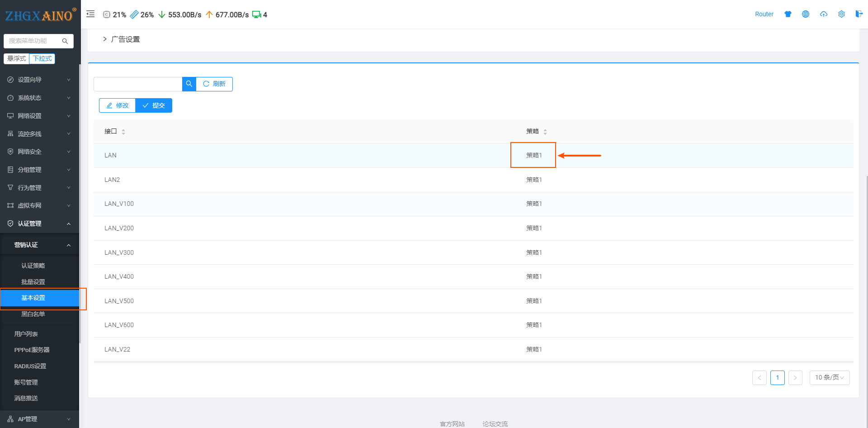Select 认证策略 in the sidebar
868x428 pixels.
click(x=33, y=266)
